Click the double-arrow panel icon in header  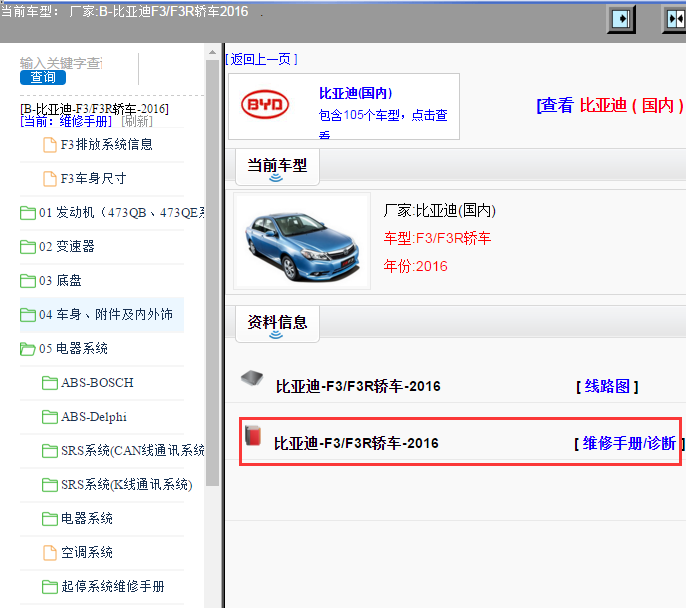pyautogui.click(x=675, y=19)
